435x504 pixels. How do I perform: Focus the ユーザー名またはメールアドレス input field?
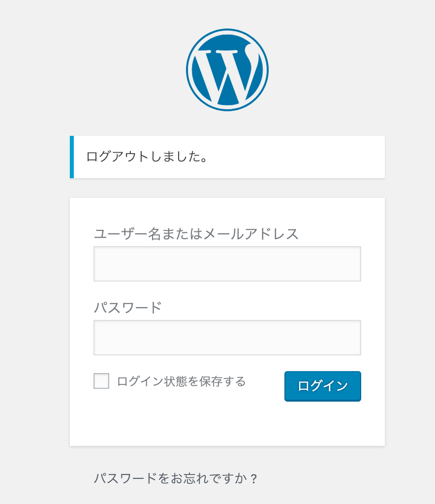pyautogui.click(x=227, y=264)
